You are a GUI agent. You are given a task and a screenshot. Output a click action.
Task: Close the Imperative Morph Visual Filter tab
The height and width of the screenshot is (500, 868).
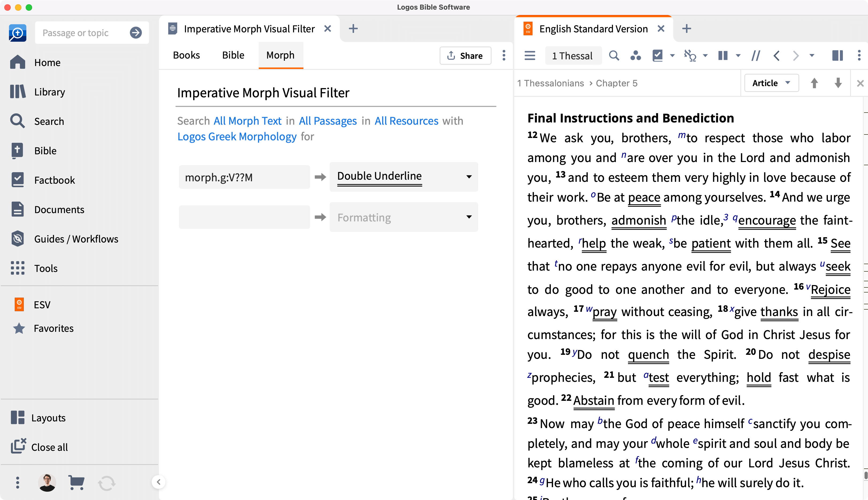click(x=328, y=29)
